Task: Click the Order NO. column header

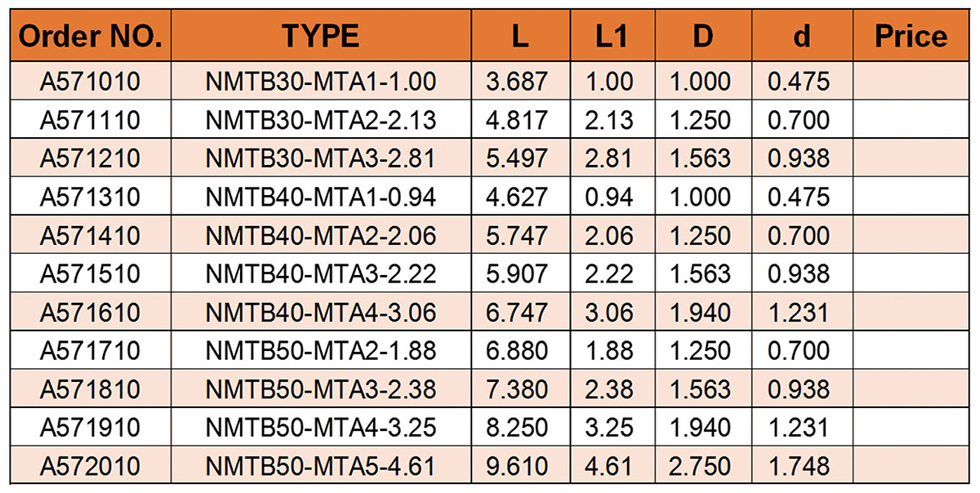Action: pyautogui.click(x=90, y=37)
